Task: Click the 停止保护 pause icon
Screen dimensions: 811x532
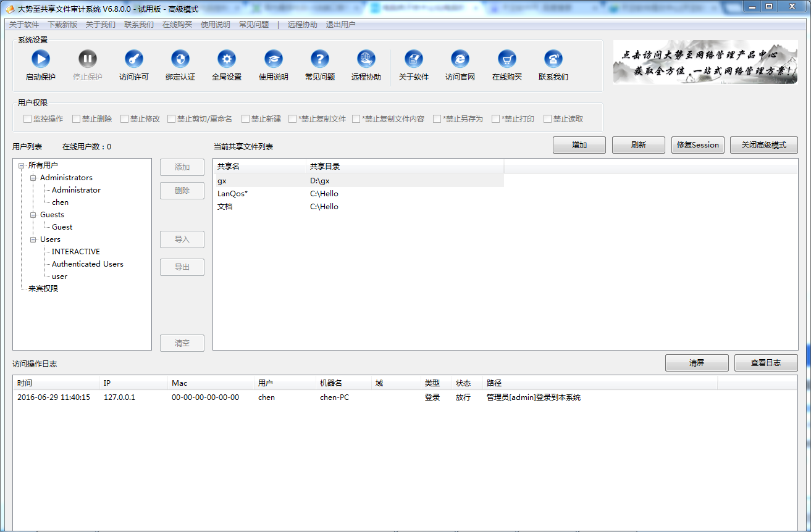Action: pos(88,59)
